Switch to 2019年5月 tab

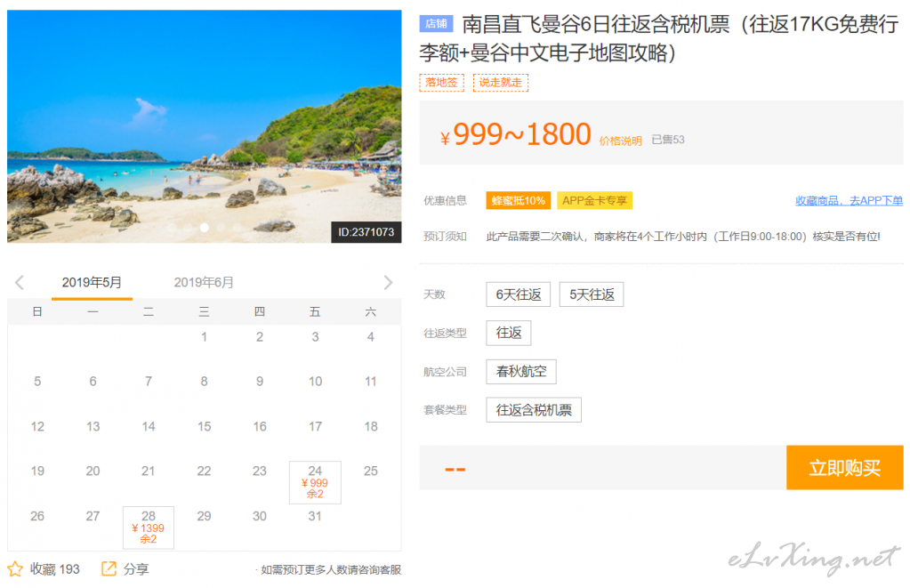[92, 283]
